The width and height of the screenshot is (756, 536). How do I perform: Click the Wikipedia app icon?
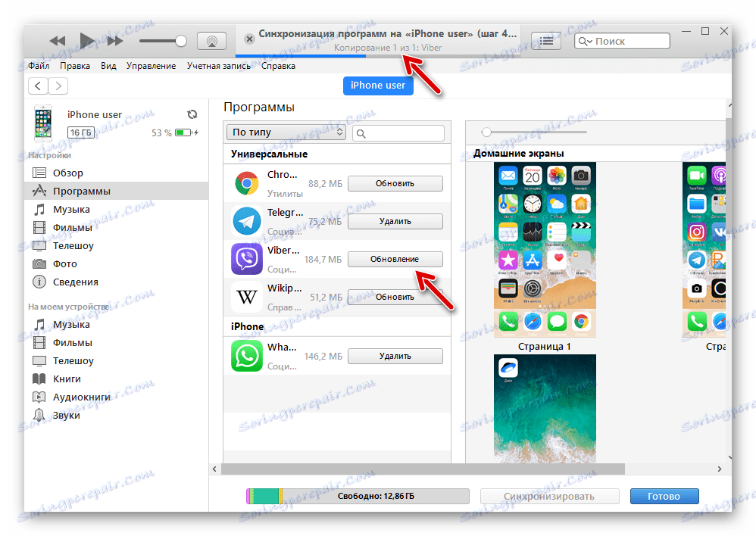tap(246, 297)
